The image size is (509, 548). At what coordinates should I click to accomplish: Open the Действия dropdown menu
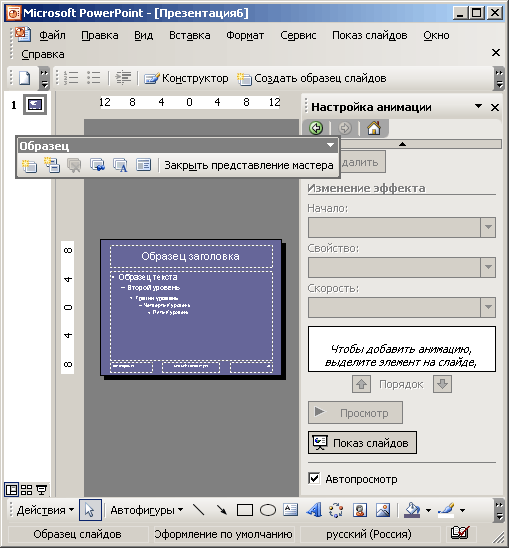coord(45,510)
